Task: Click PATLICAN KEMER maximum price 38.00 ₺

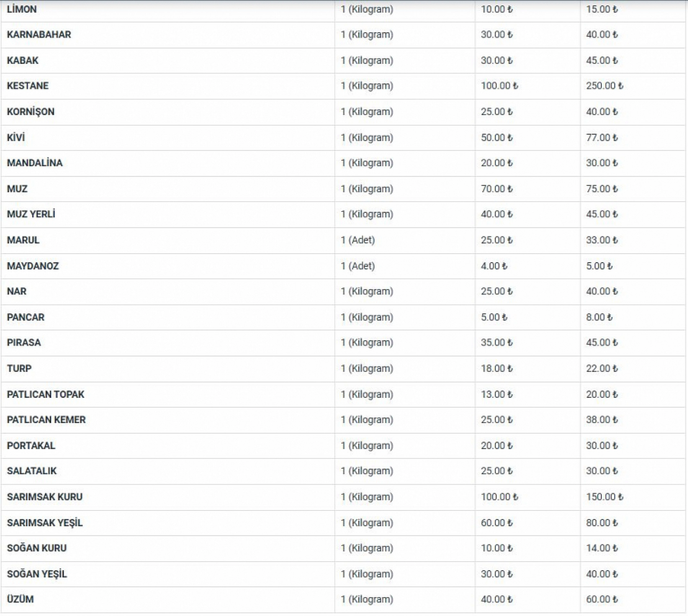Action: tap(602, 420)
